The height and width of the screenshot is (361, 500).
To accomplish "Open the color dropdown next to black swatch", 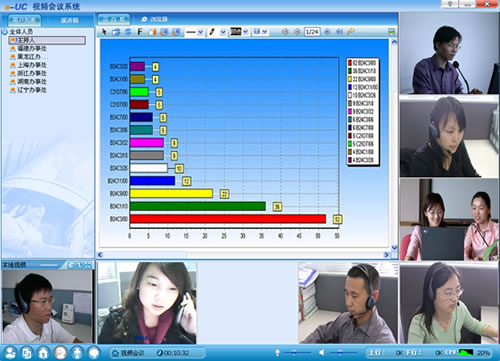I will [246, 32].
